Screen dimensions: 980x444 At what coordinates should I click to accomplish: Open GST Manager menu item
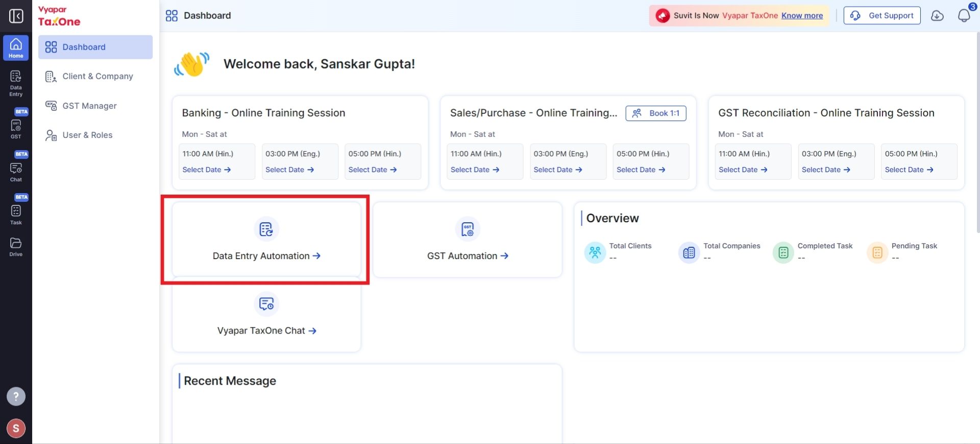95,106
